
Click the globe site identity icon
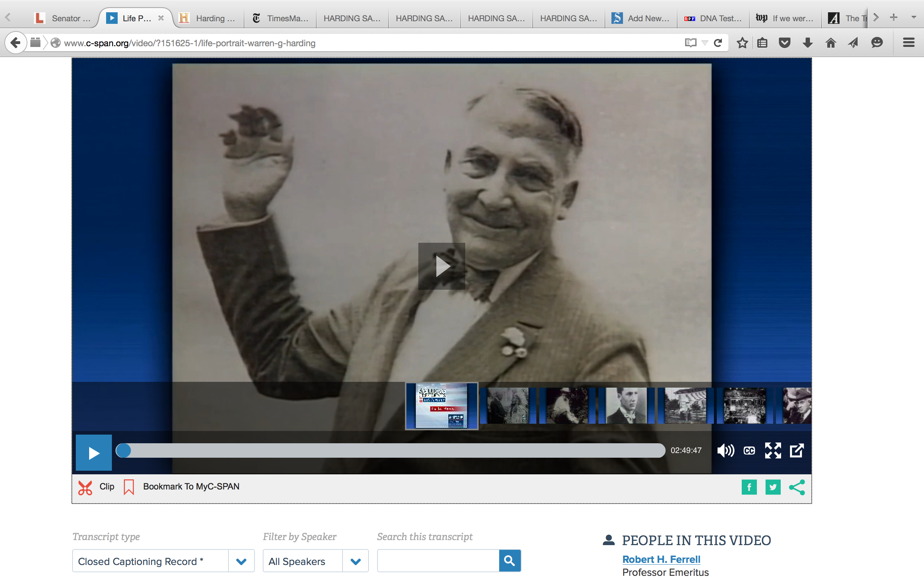56,43
